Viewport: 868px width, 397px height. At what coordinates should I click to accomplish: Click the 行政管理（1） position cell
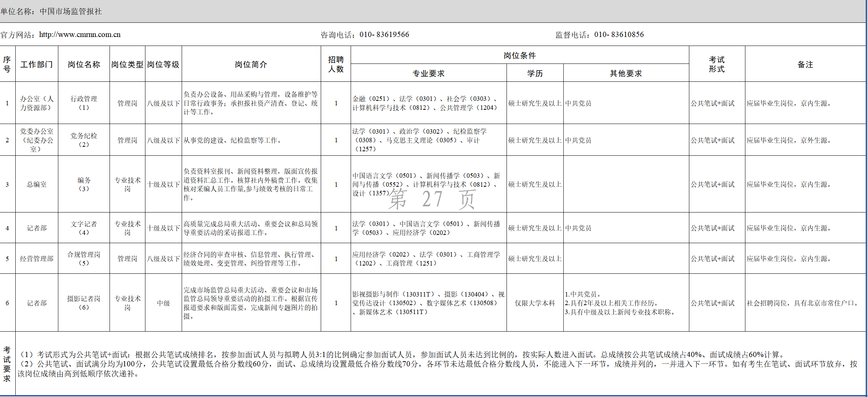click(84, 103)
